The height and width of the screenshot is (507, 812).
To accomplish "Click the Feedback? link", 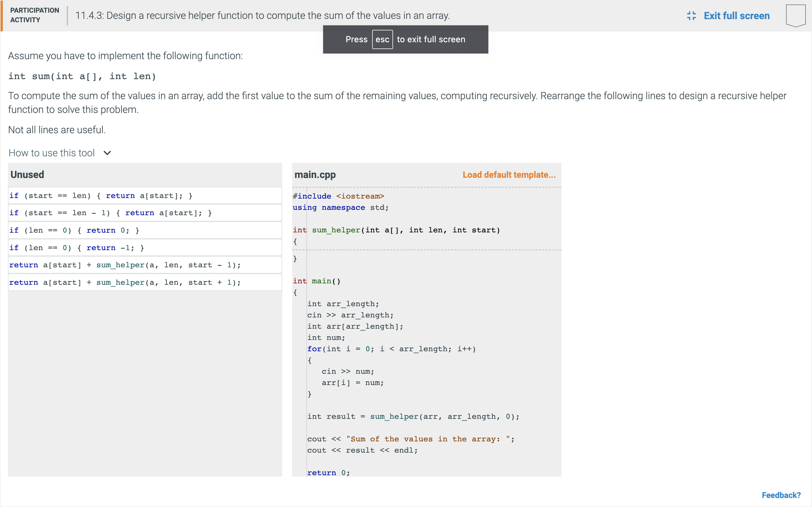I will (x=781, y=495).
